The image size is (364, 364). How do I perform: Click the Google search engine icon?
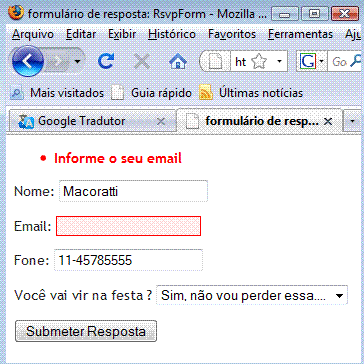[x=308, y=61]
